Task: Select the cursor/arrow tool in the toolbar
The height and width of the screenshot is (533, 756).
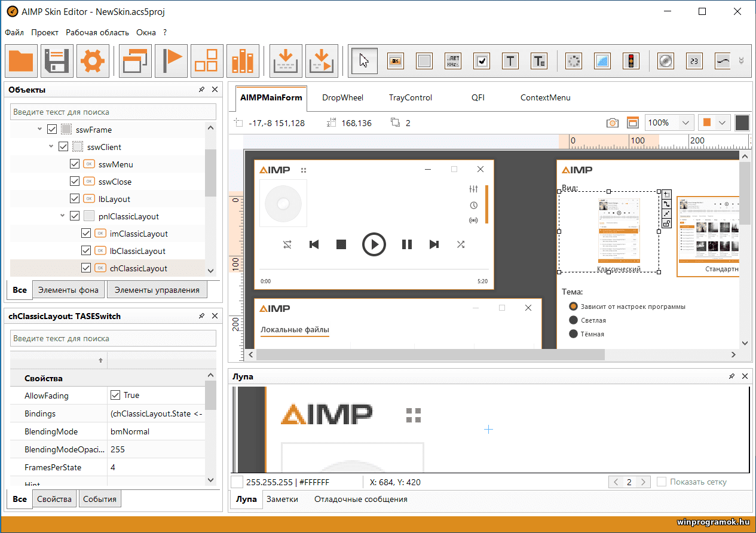Action: point(365,60)
